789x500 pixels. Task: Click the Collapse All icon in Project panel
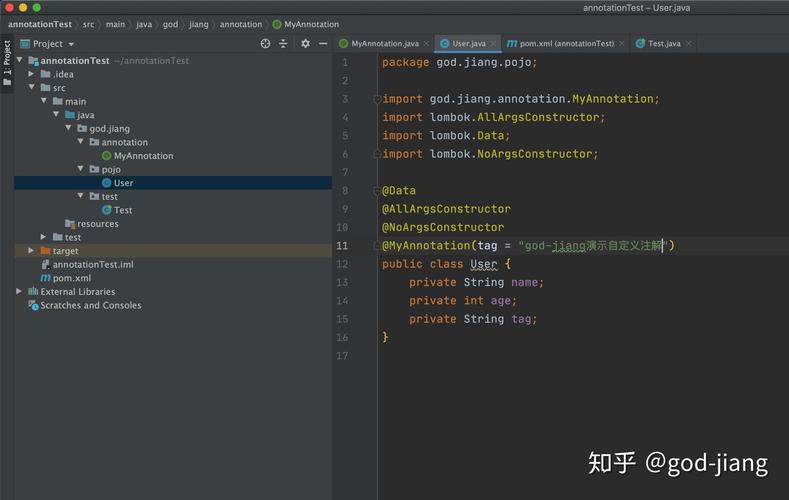click(x=283, y=44)
